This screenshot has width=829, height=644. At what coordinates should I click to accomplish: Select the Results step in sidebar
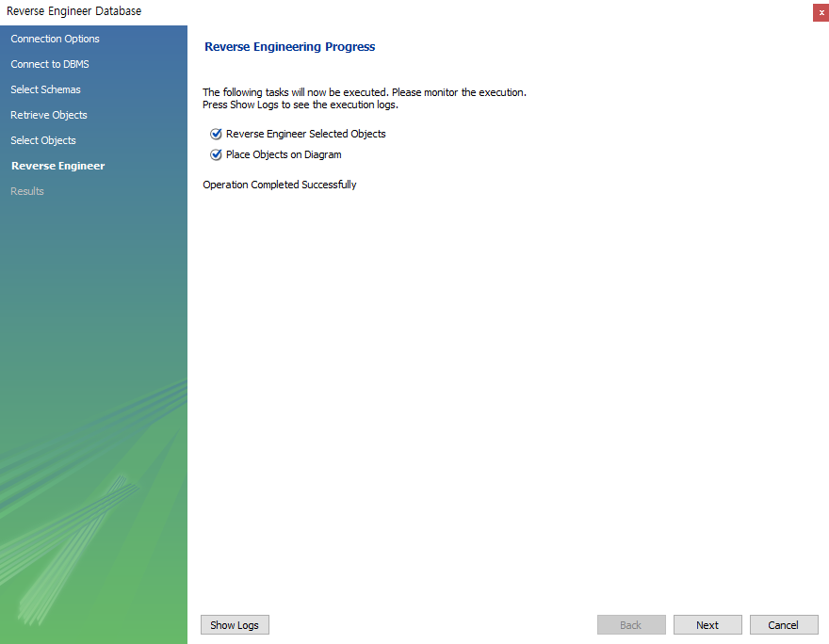(27, 191)
